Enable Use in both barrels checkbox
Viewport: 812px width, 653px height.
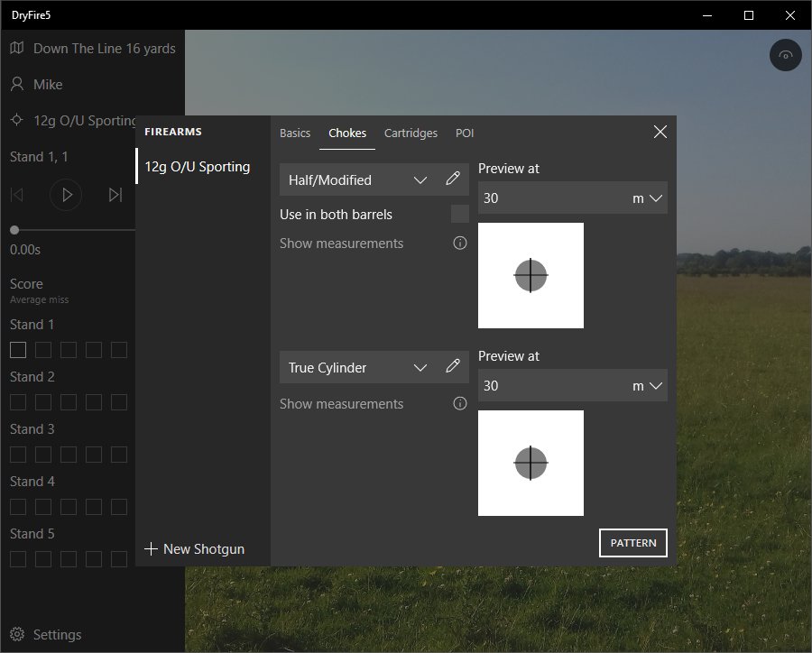click(x=459, y=214)
